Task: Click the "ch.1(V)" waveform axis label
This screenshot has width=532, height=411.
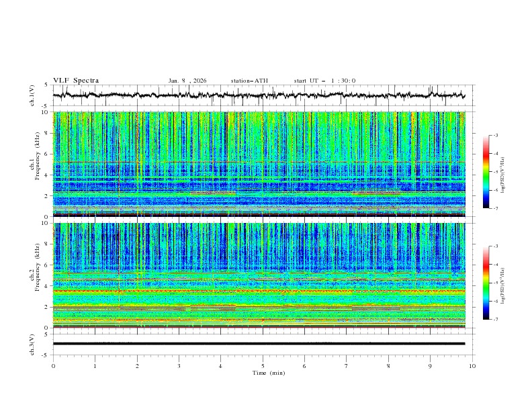Action: click(x=32, y=95)
